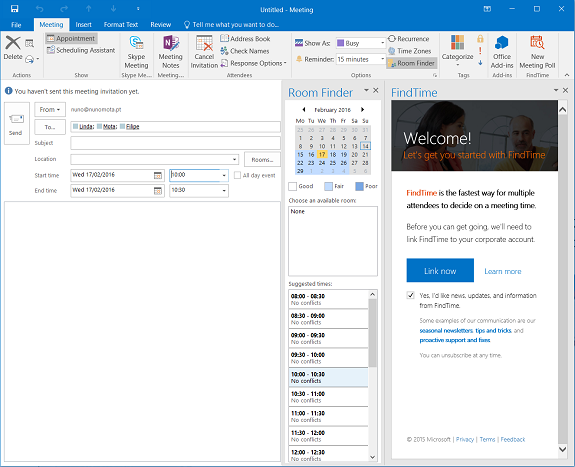Follow the Learn more link

tap(502, 271)
